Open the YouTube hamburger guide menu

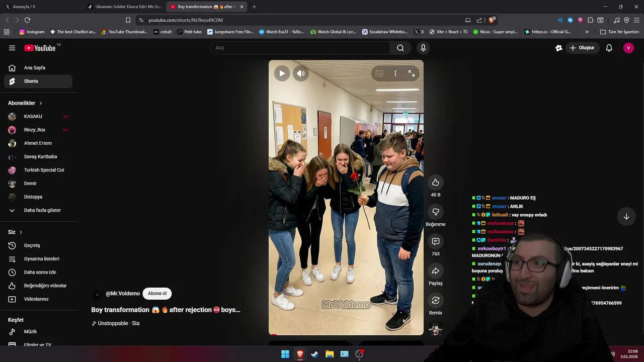(x=12, y=48)
